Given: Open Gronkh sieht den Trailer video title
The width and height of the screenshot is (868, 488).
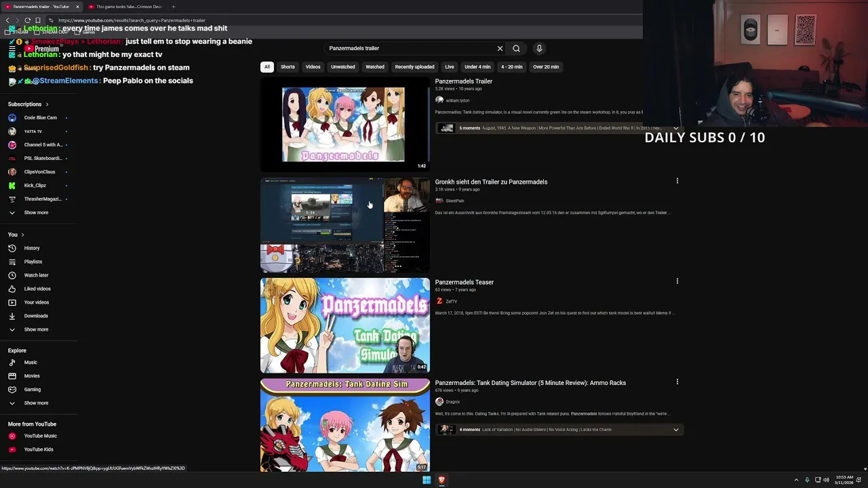Looking at the screenshot, I should click(491, 182).
